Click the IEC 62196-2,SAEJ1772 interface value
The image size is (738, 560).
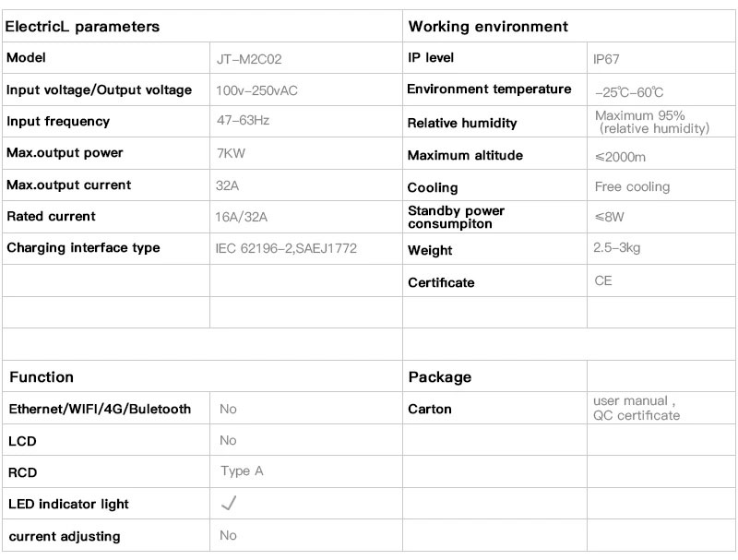285,249
